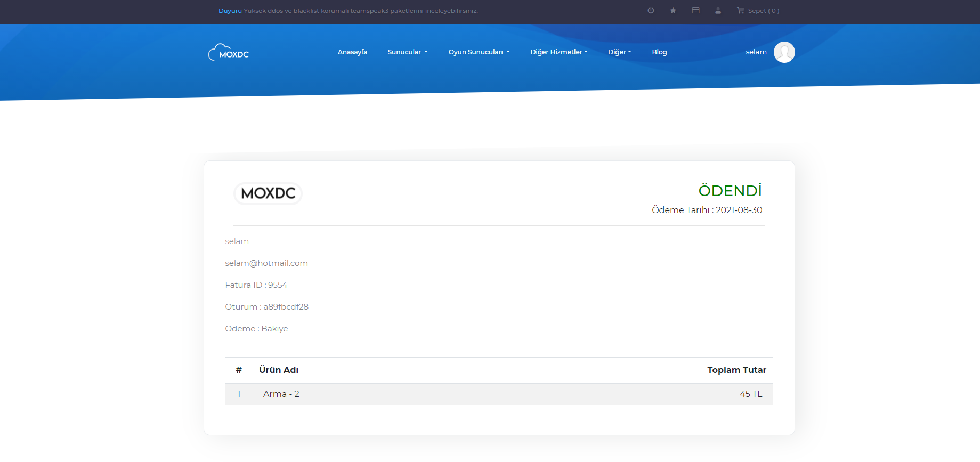Click the user profile icon in top bar
980x462 pixels.
(x=718, y=11)
